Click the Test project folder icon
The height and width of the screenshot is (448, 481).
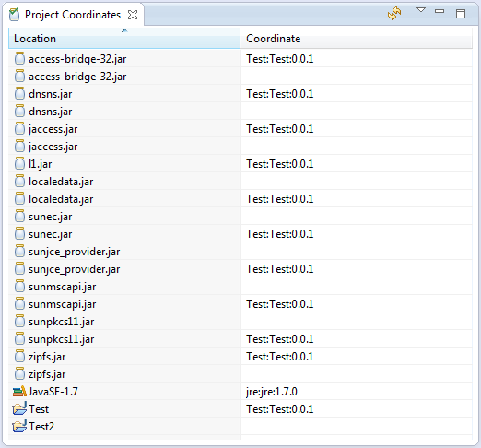(19, 409)
